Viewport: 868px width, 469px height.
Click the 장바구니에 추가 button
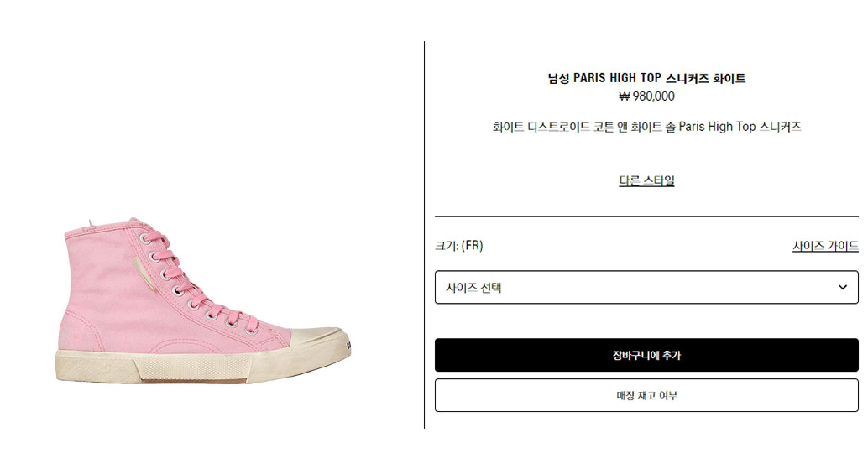(646, 355)
